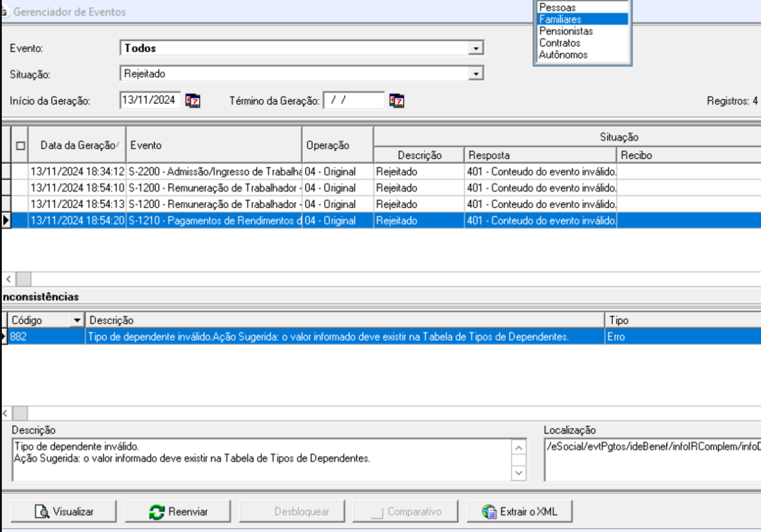Click into the Término da Geração date field
The width and height of the screenshot is (761, 532).
(354, 100)
